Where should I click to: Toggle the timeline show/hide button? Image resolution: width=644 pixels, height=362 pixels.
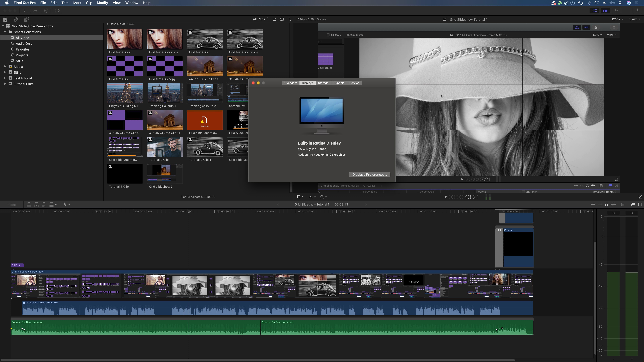(x=605, y=10)
